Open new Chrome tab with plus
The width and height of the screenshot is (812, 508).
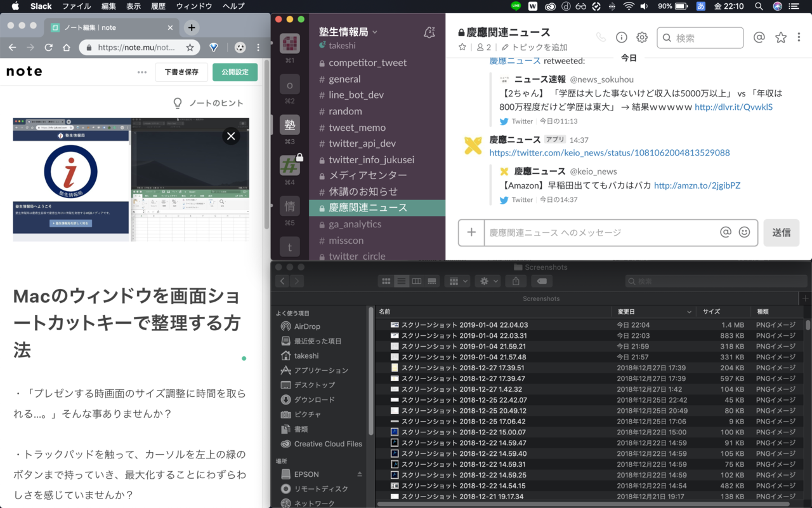pyautogui.click(x=192, y=27)
